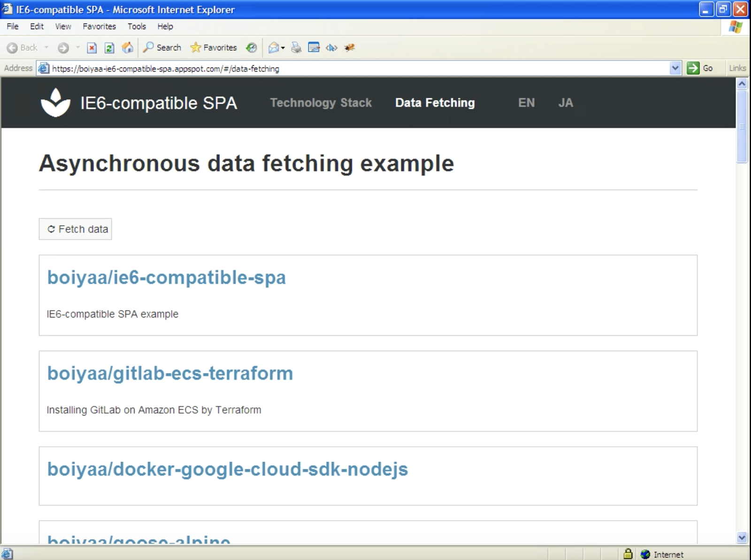Open the History toolbar icon
This screenshot has height=560, width=751.
pos(252,47)
